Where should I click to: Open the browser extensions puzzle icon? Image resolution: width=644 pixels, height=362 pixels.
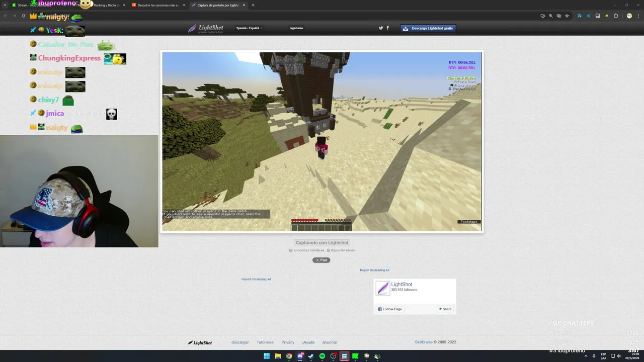pyautogui.click(x=616, y=16)
